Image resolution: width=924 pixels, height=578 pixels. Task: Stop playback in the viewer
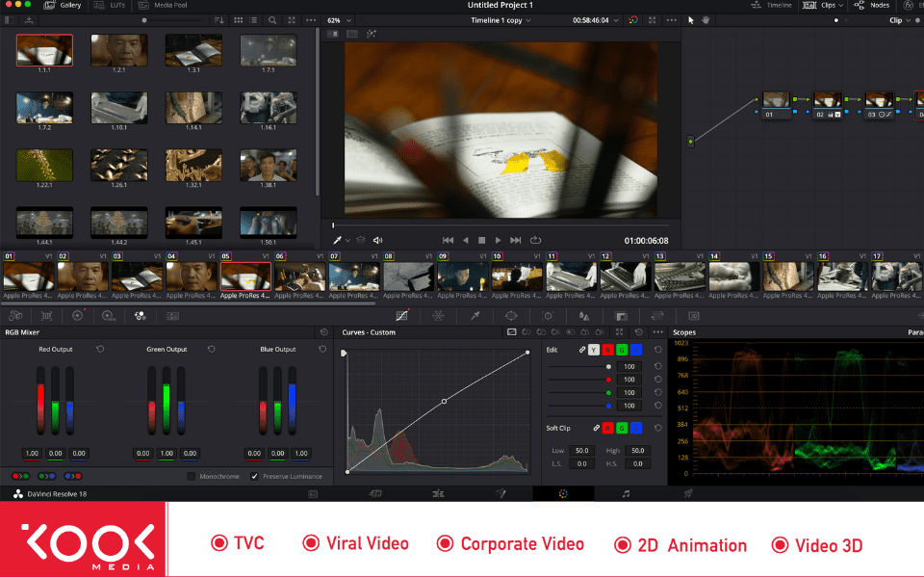tap(481, 241)
